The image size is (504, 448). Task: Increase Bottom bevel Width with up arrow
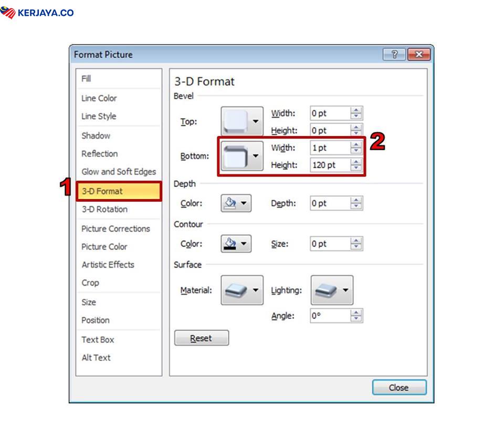[x=356, y=144]
